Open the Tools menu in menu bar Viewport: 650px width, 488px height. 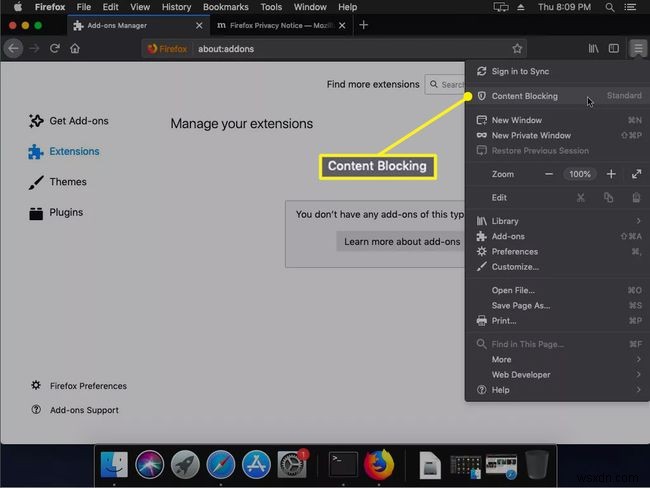pyautogui.click(x=271, y=7)
